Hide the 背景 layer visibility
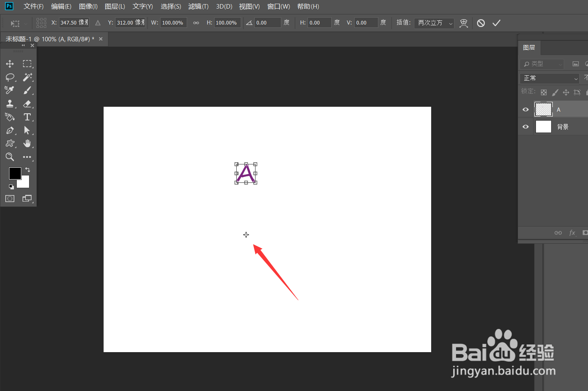Screen dimensions: 588x391 (525, 126)
